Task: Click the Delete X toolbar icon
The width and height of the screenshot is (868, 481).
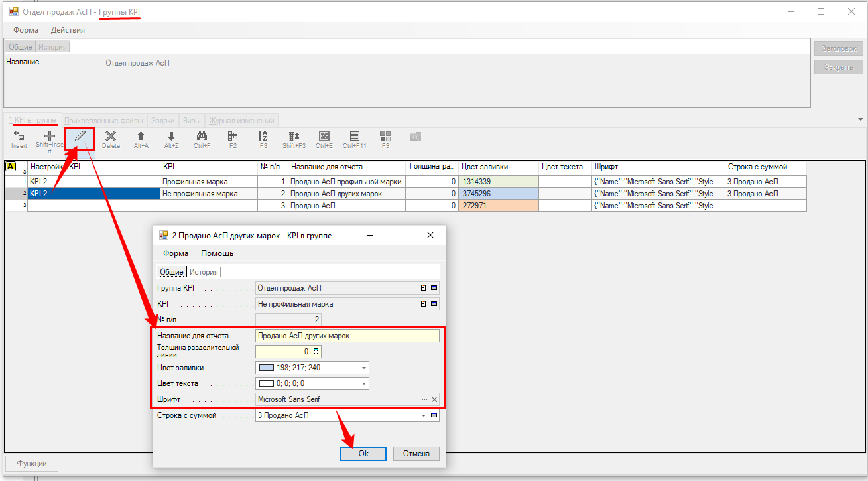Action: (111, 136)
